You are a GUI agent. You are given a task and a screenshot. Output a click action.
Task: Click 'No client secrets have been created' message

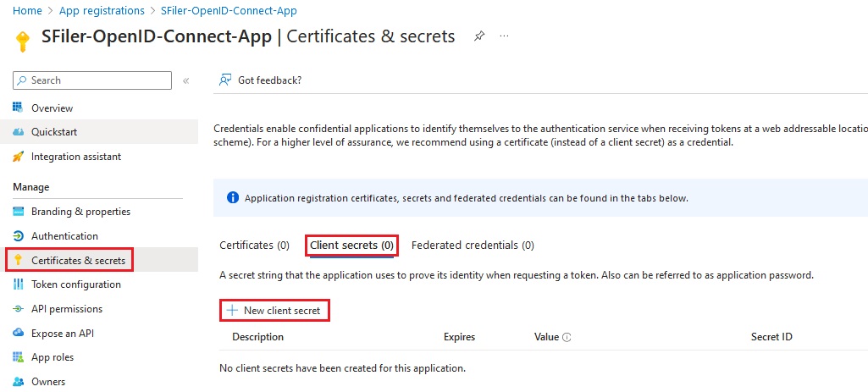(343, 367)
